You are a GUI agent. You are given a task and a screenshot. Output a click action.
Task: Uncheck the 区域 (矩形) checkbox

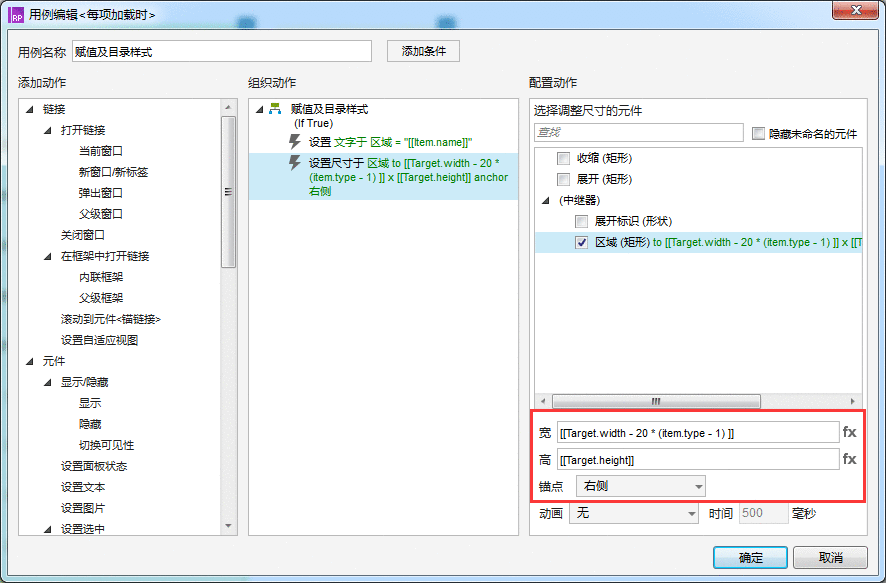(x=581, y=242)
